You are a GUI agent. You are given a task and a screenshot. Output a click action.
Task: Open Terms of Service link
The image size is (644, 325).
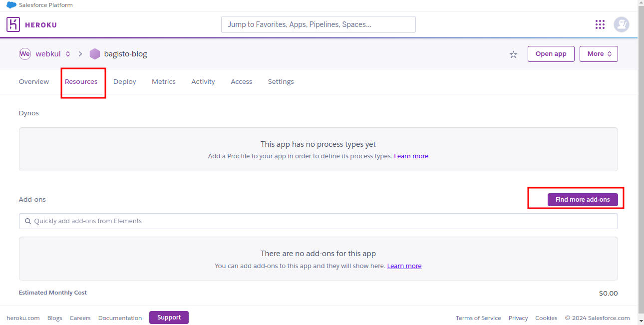(x=478, y=318)
